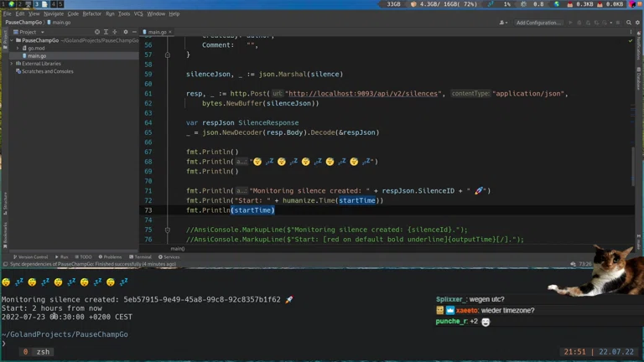Hide the Project tool window
Viewport: 644px width, 362px height.
pyautogui.click(x=134, y=32)
